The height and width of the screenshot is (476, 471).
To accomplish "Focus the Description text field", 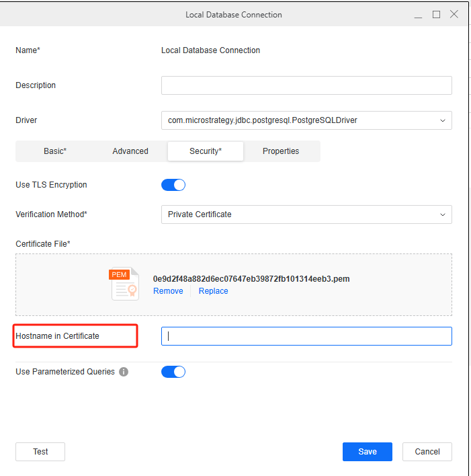I will pyautogui.click(x=306, y=85).
